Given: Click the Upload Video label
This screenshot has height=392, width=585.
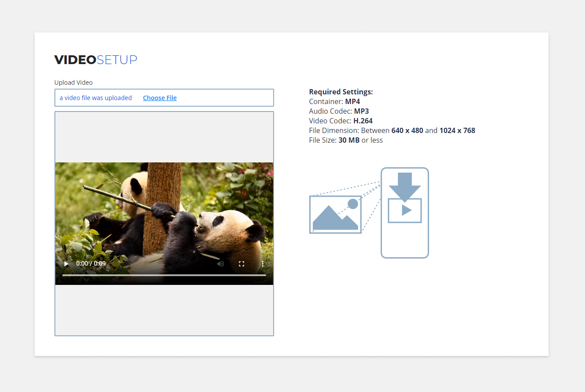Looking at the screenshot, I should pos(73,83).
